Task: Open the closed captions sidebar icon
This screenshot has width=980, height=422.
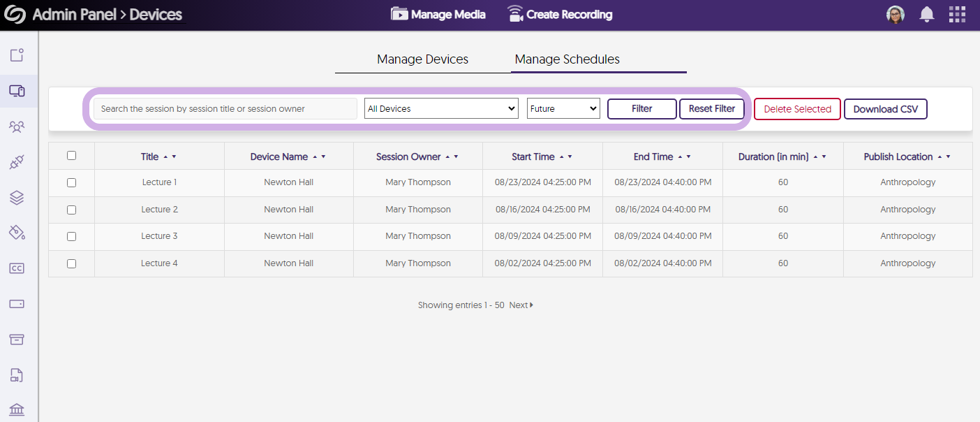Action: (x=17, y=268)
